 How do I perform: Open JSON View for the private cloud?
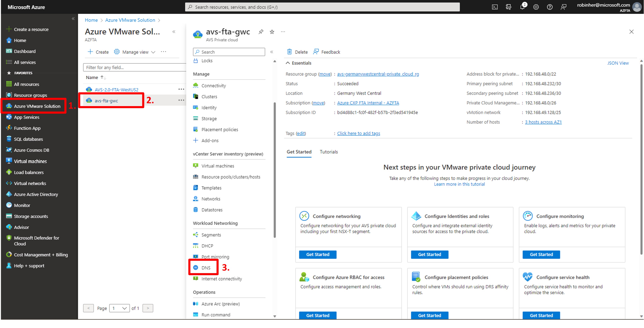(x=618, y=63)
